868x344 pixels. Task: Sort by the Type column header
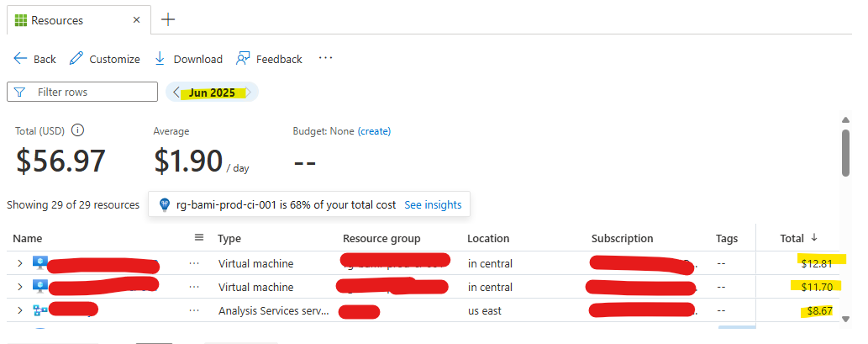[x=229, y=239]
